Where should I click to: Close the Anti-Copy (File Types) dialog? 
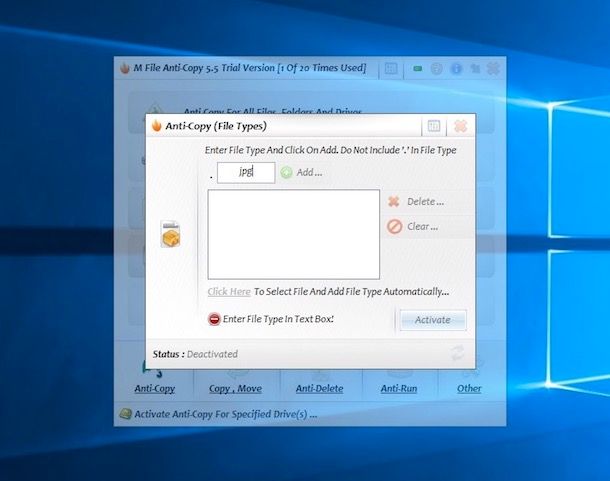(x=461, y=126)
